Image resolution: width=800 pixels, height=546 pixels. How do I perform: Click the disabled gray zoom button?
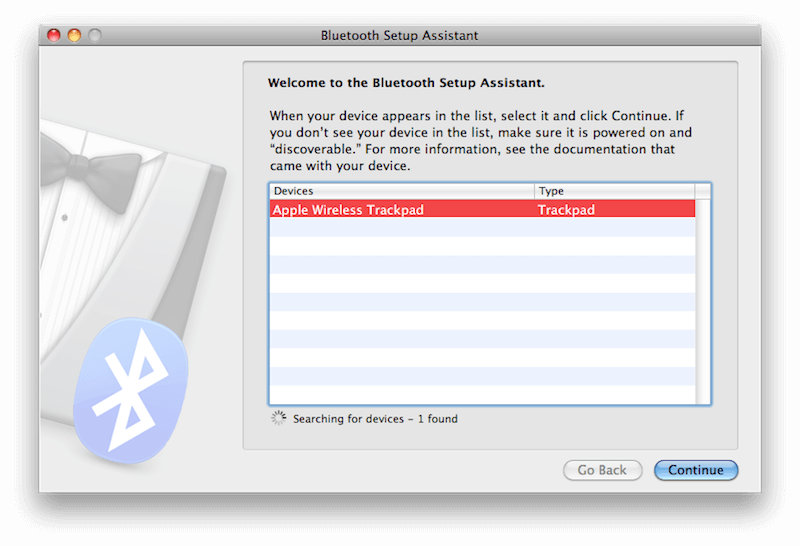coord(95,35)
